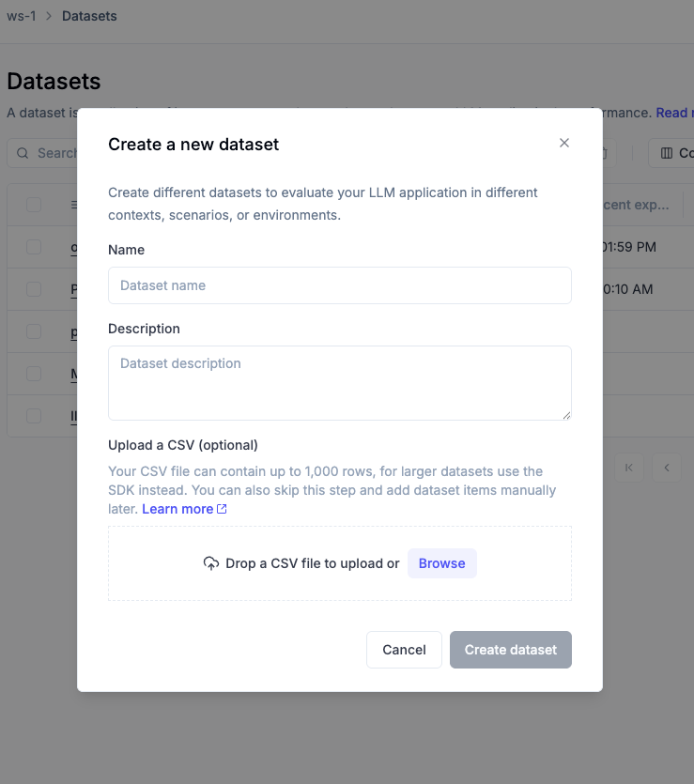Click into the Dataset description textarea
This screenshot has width=694, height=784.
pyautogui.click(x=339, y=382)
